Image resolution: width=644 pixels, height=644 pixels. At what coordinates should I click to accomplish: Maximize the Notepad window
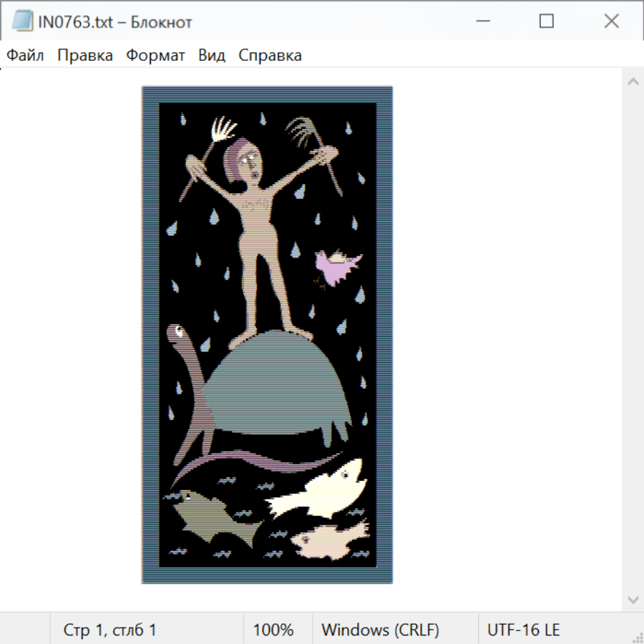click(x=547, y=21)
